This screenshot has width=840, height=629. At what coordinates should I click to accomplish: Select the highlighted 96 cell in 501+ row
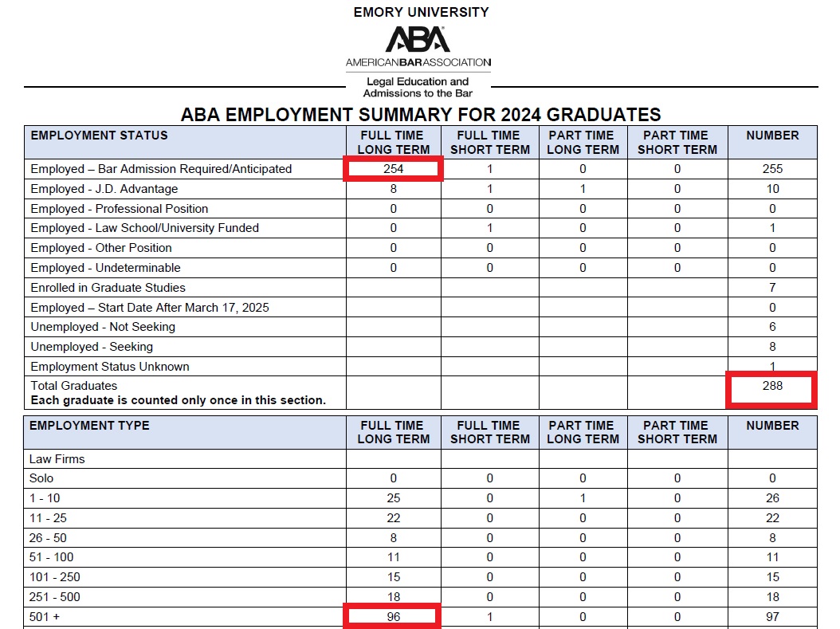click(x=393, y=616)
